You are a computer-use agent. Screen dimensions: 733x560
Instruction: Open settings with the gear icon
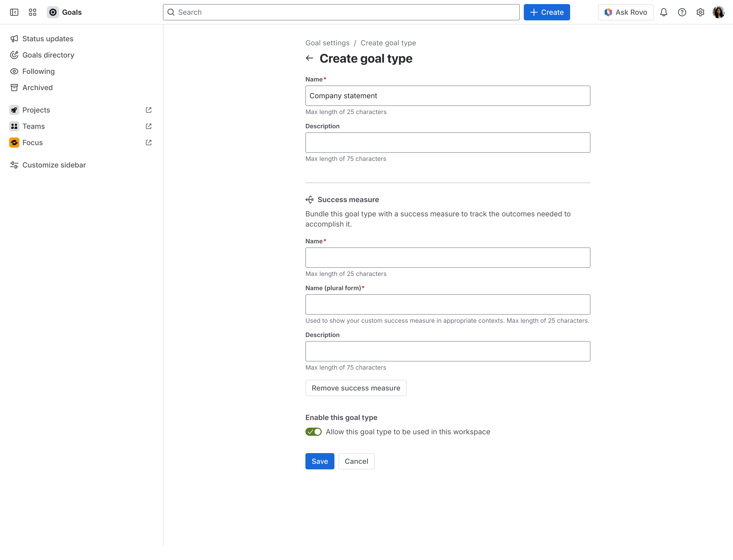pyautogui.click(x=700, y=12)
